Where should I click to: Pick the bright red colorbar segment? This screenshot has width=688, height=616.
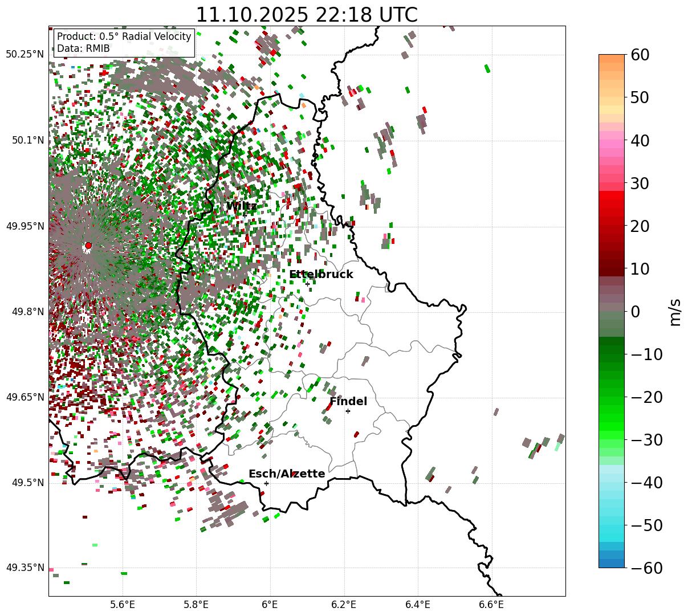click(612, 197)
